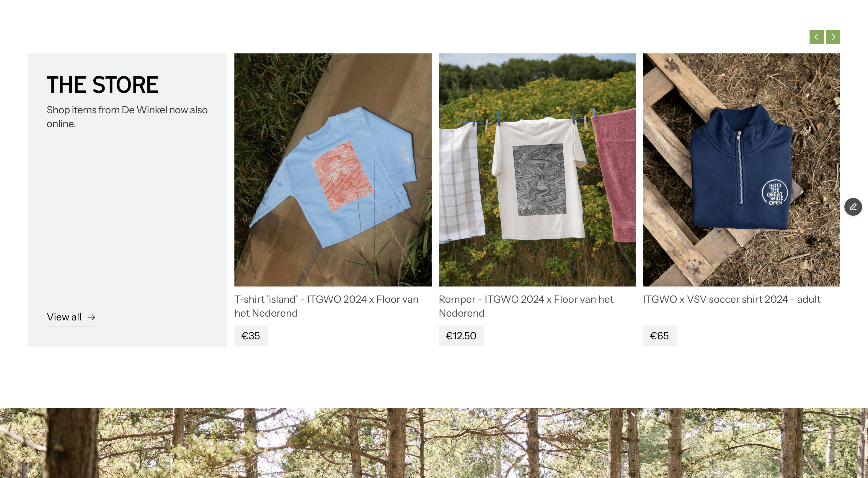Click the €12.50 price tag

click(461, 336)
